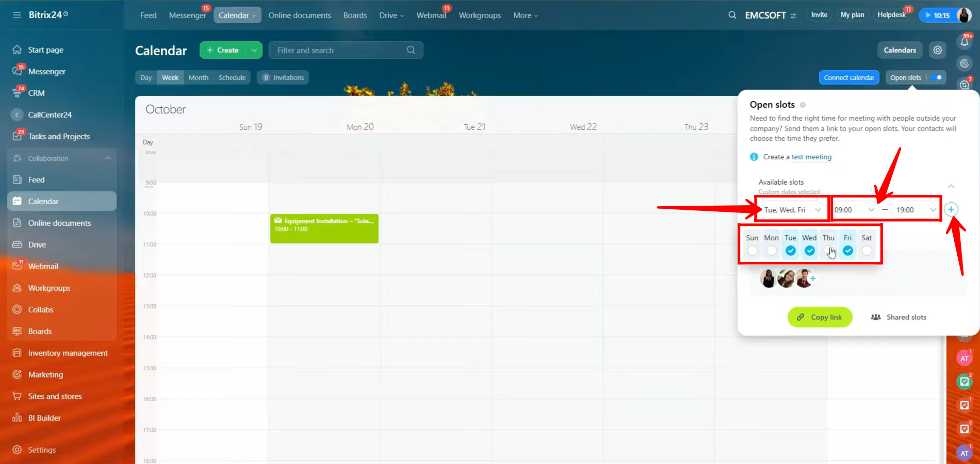980x464 pixels.
Task: Click the calendar settings gear icon
Action: pos(937,50)
